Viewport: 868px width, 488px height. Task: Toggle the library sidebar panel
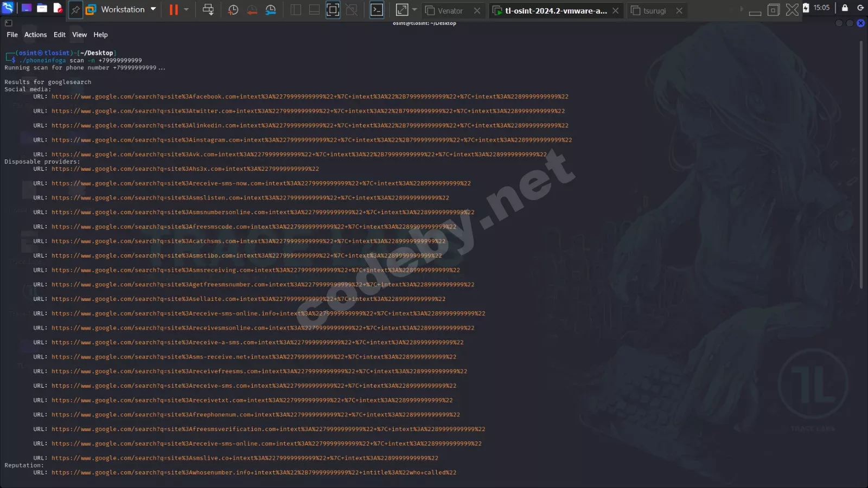point(296,9)
